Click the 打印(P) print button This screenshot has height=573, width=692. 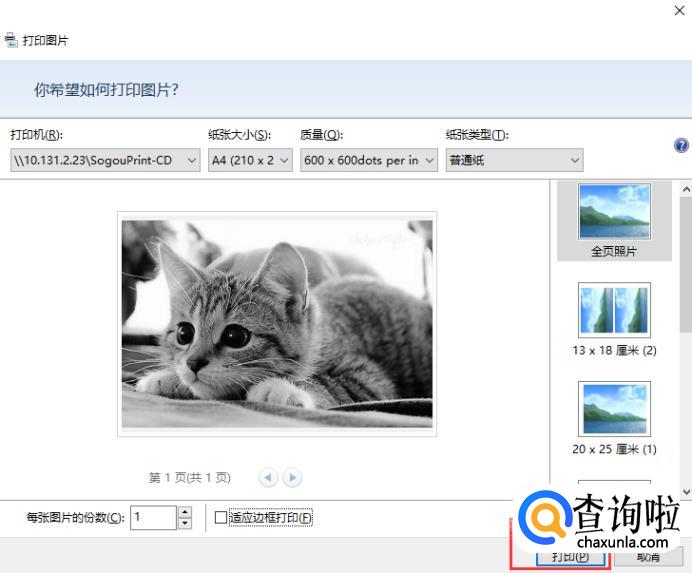(x=571, y=557)
